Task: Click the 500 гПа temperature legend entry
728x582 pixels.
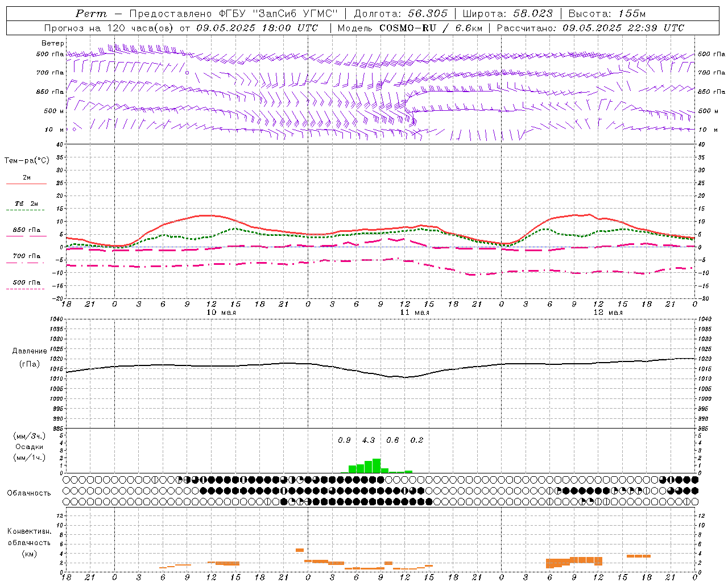Action: pyautogui.click(x=27, y=285)
